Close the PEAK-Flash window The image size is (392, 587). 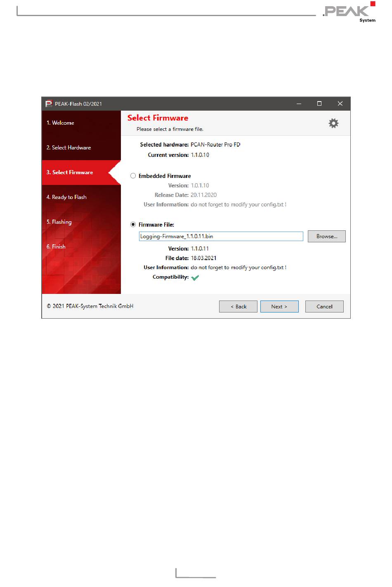(x=340, y=104)
